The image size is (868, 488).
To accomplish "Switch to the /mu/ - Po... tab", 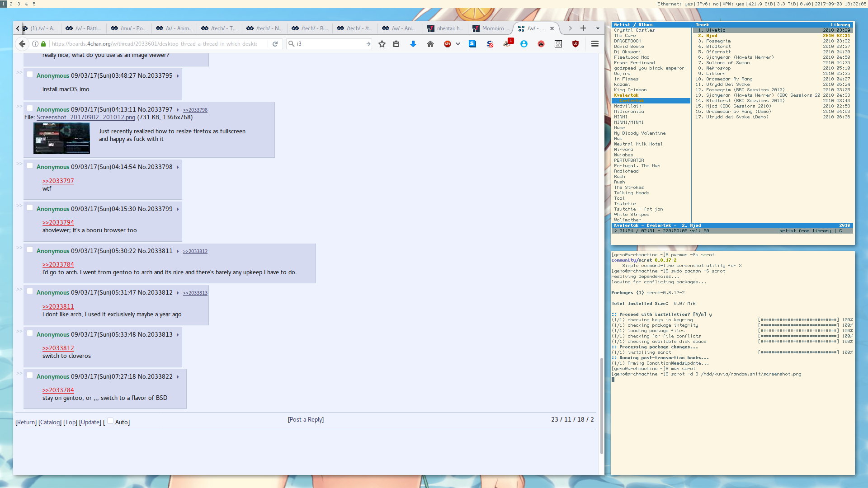I will 129,28.
